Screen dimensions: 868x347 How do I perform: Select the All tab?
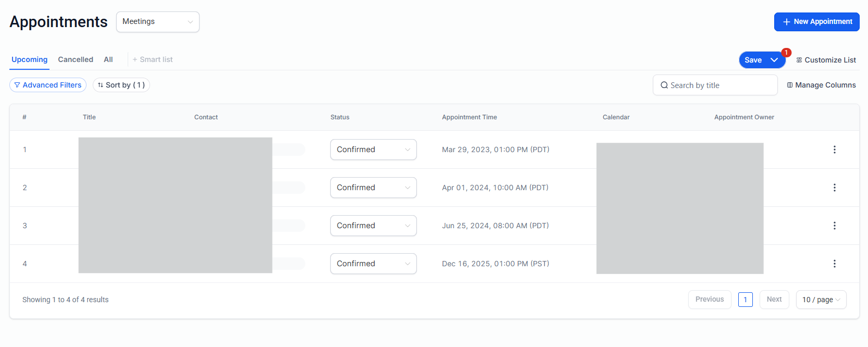tap(108, 59)
